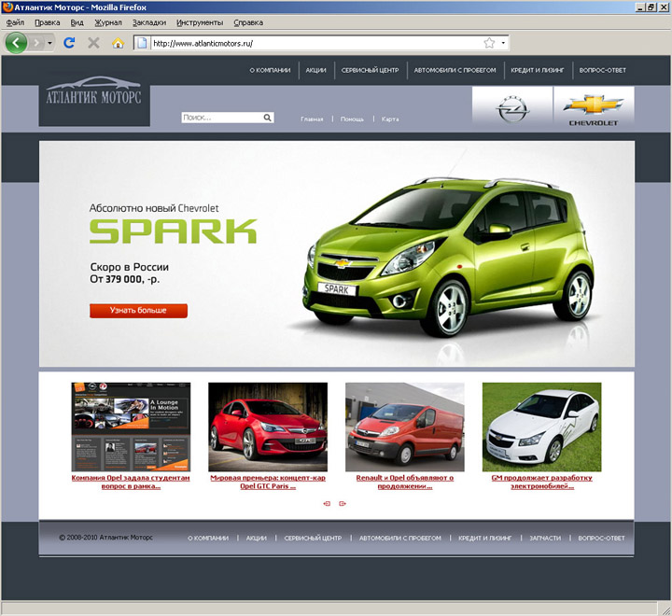Viewport: 672px width, 616px height.
Task: Go to the Home page icon
Action: click(x=118, y=43)
